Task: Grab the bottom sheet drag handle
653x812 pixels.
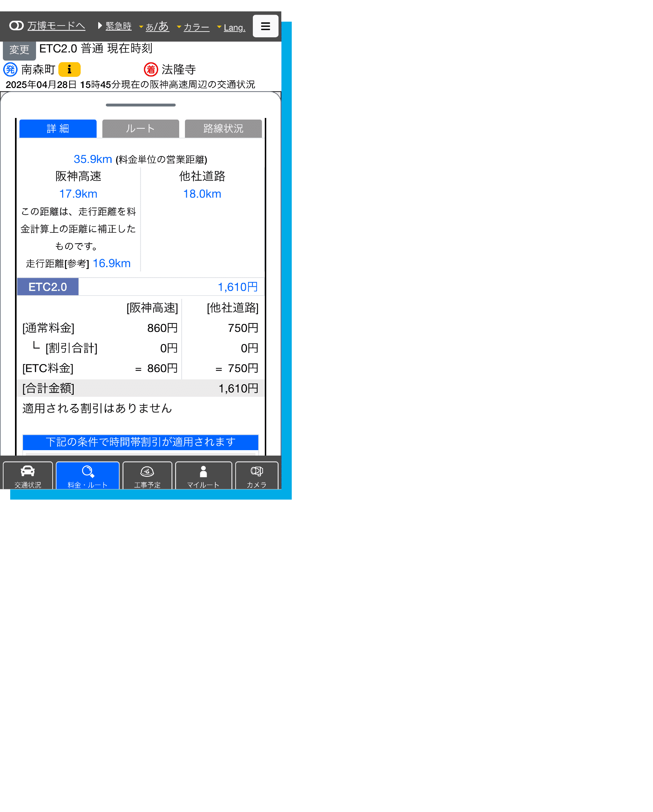Action: pos(141,105)
